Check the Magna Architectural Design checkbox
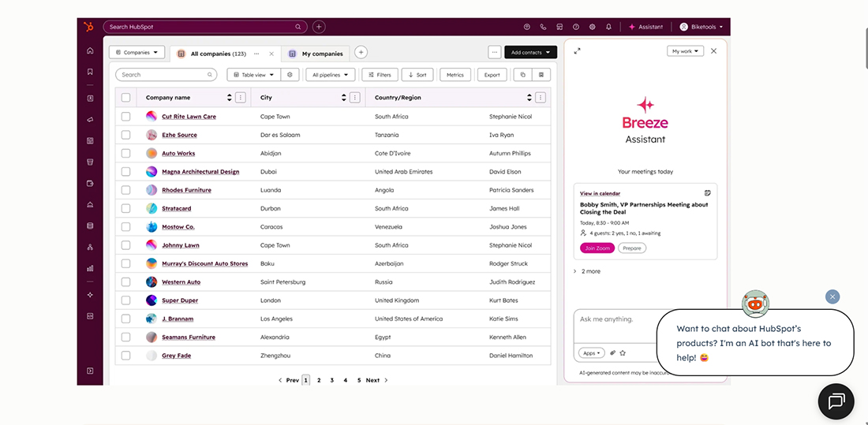Viewport: 868px width, 425px height. click(125, 172)
